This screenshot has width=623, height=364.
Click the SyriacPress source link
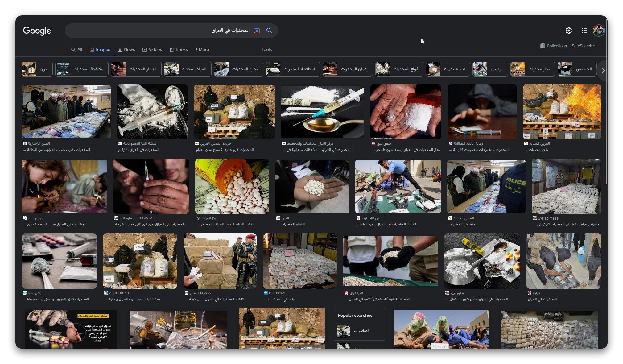[x=546, y=218]
